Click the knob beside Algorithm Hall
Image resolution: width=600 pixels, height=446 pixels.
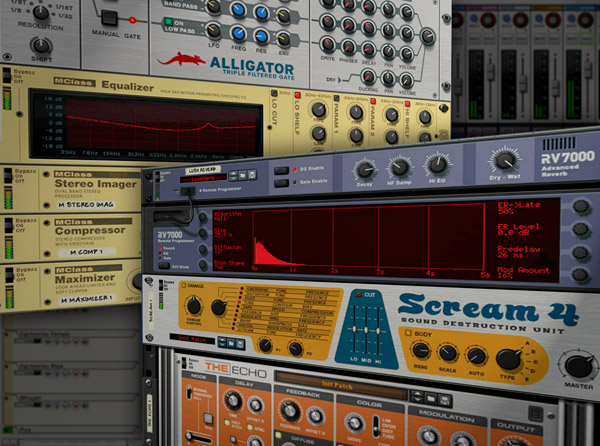203,218
